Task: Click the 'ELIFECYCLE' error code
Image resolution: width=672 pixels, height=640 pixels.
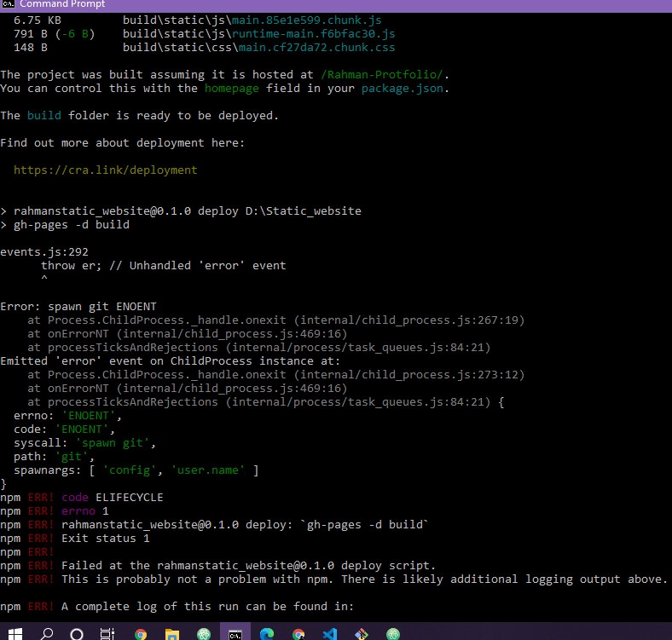Action: pyautogui.click(x=130, y=498)
